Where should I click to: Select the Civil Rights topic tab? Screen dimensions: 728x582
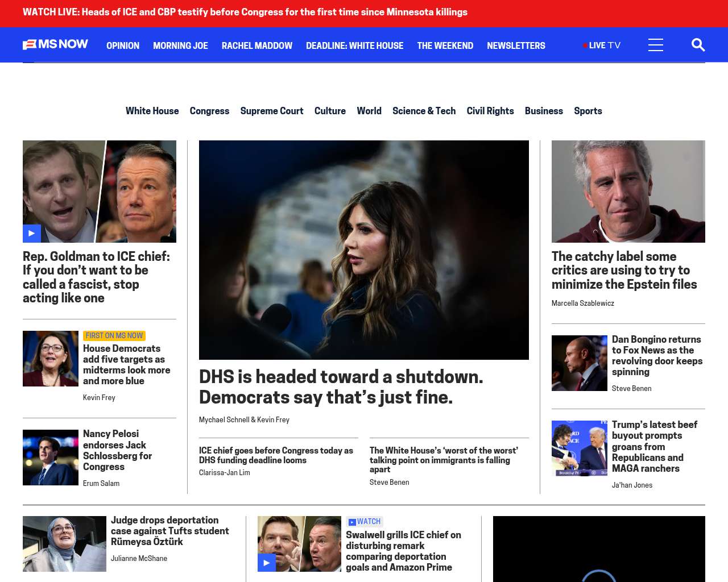[490, 111]
